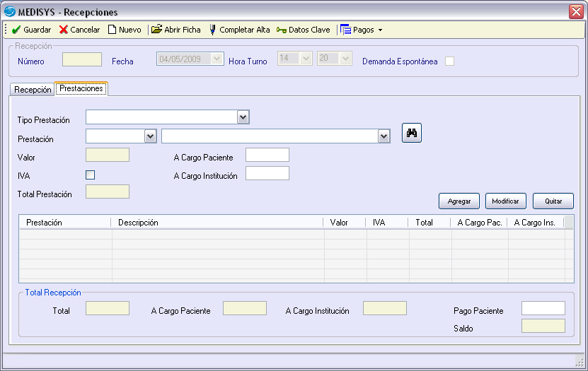
Task: Click the A Cargo Paciente prestación field
Action: tap(267, 155)
